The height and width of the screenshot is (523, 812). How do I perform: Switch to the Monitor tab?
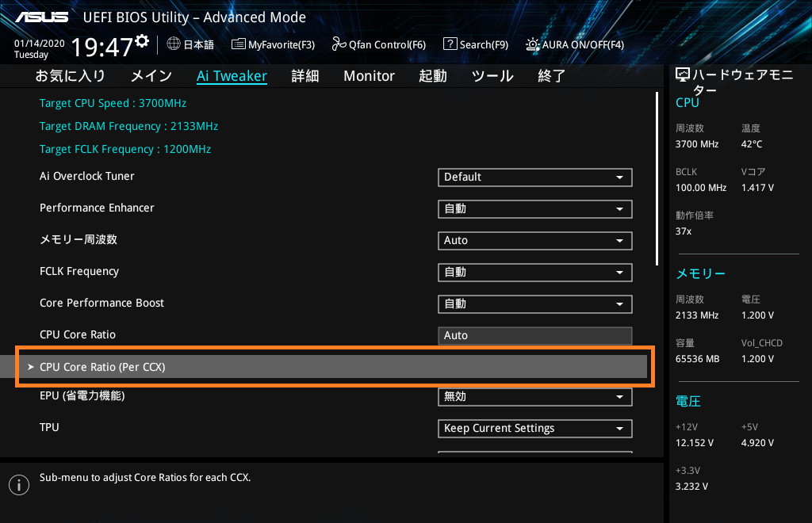[370, 76]
